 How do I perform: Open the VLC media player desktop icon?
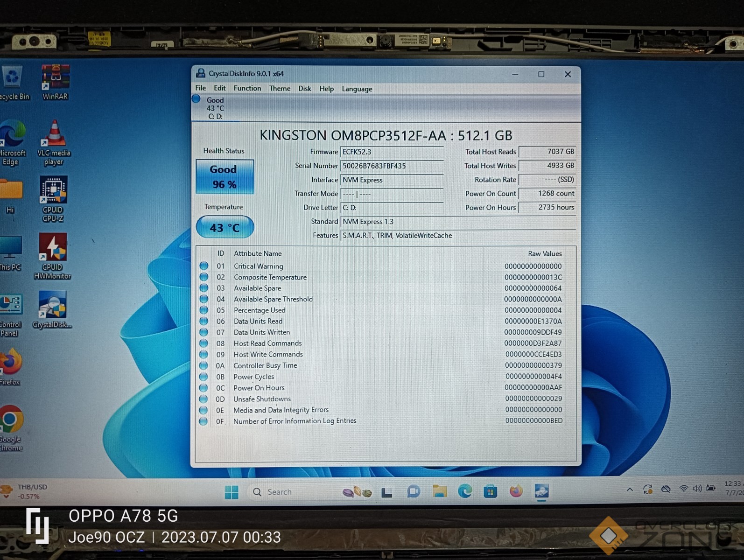[54, 143]
